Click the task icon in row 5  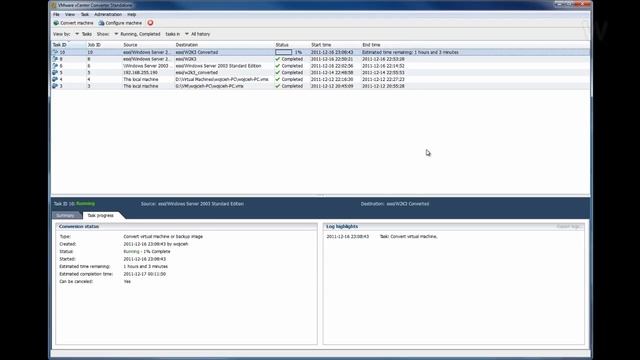[x=55, y=73]
